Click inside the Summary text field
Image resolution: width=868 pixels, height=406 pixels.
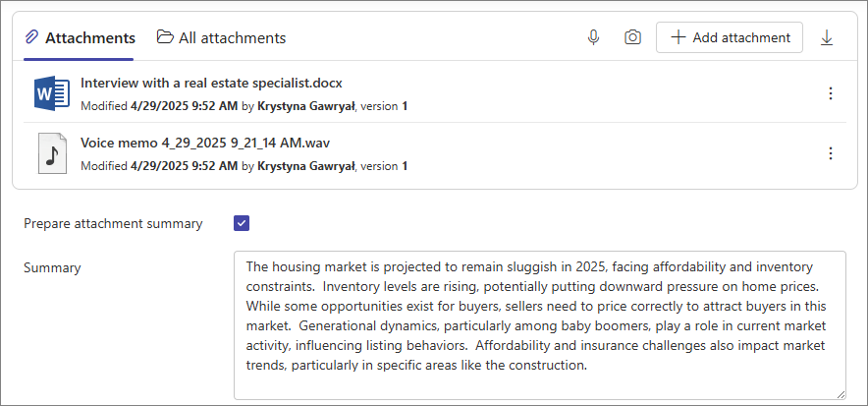click(540, 325)
